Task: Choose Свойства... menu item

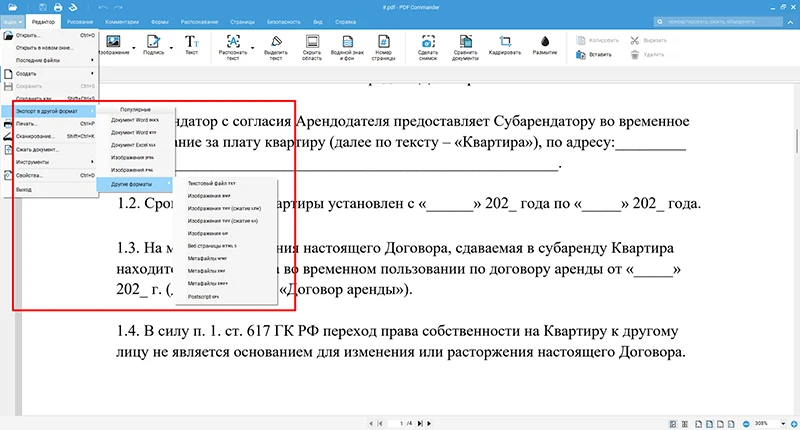Action: pos(50,175)
